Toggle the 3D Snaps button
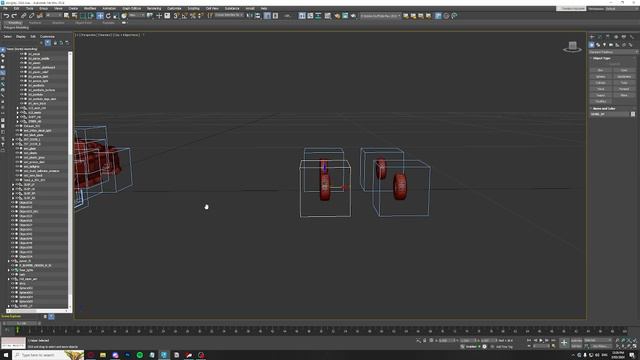 176,16
